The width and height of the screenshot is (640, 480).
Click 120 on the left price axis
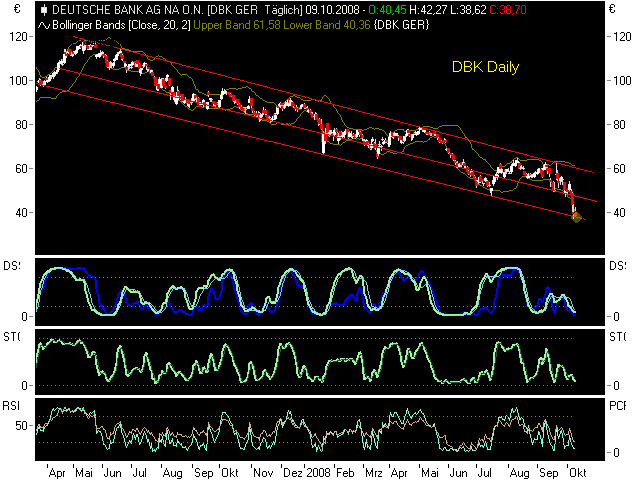coord(18,37)
